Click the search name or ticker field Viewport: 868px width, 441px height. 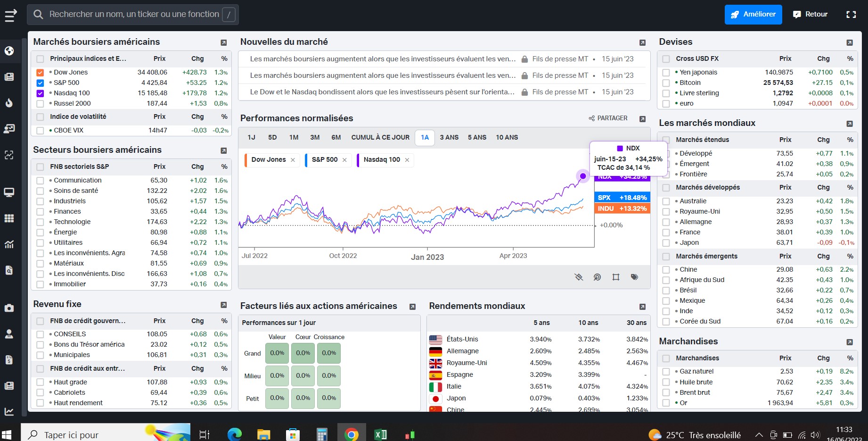pyautogui.click(x=133, y=15)
